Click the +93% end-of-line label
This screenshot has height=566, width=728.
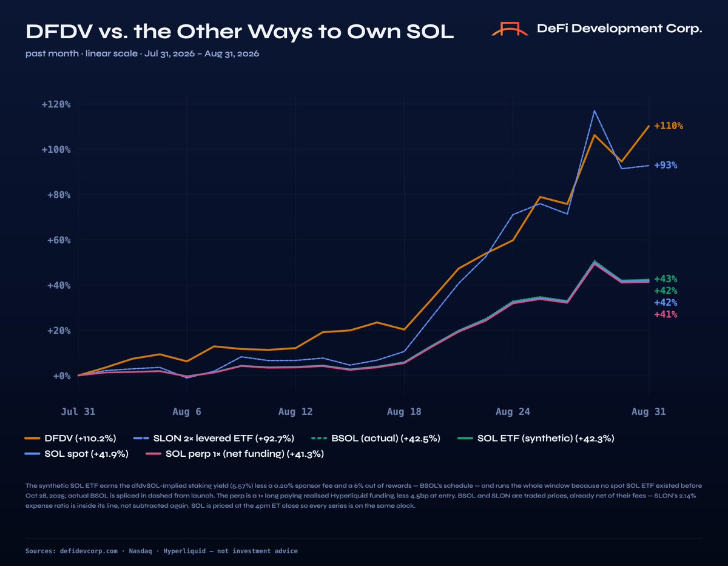(x=666, y=165)
